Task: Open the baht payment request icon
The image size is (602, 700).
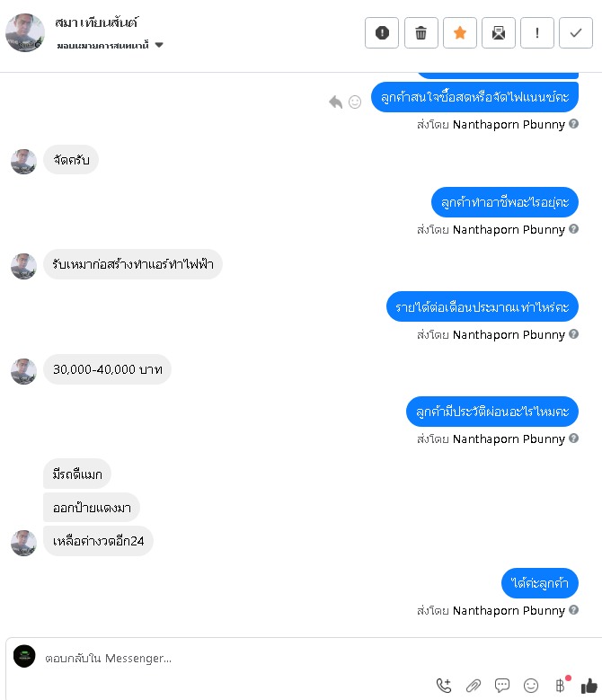Action: click(x=561, y=685)
